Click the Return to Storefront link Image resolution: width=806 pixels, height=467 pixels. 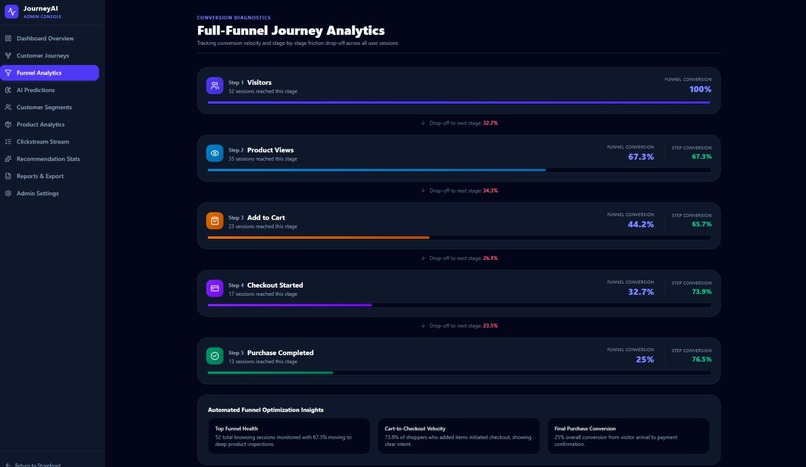[x=34, y=464]
